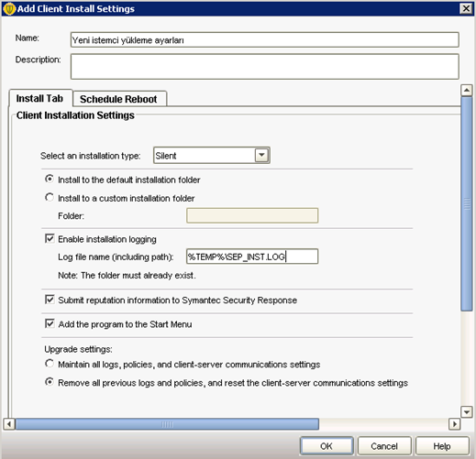Viewport: 476px width, 459px height.
Task: Click the horizontal scrollbar thumb
Action: tap(167, 424)
